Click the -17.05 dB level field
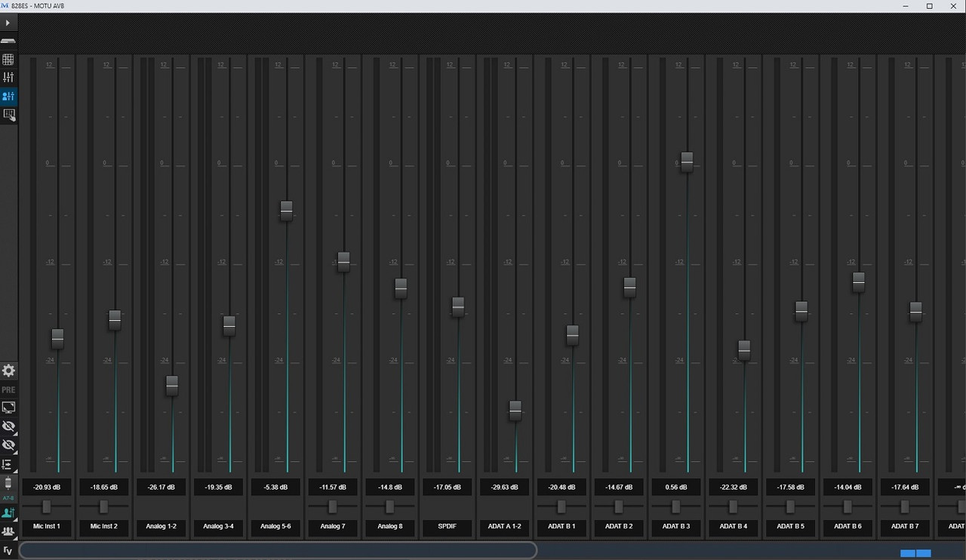Viewport: 966px width, 560px height. 448,488
